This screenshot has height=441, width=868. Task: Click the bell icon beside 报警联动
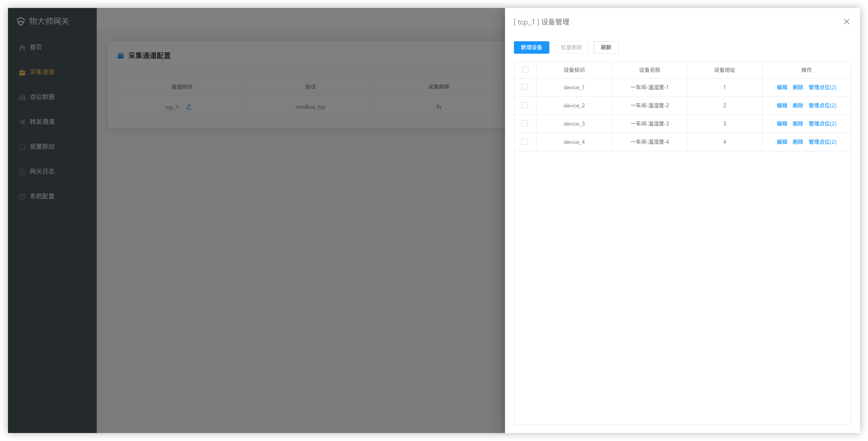coord(22,147)
